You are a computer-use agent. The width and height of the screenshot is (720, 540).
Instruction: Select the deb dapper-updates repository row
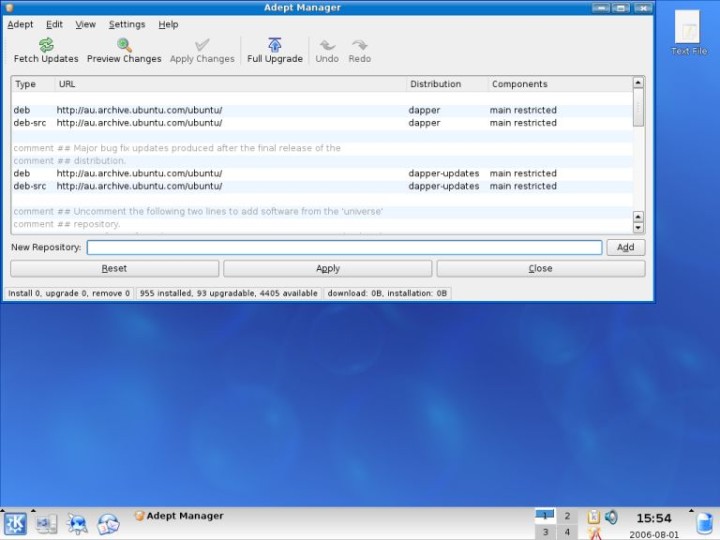point(322,174)
